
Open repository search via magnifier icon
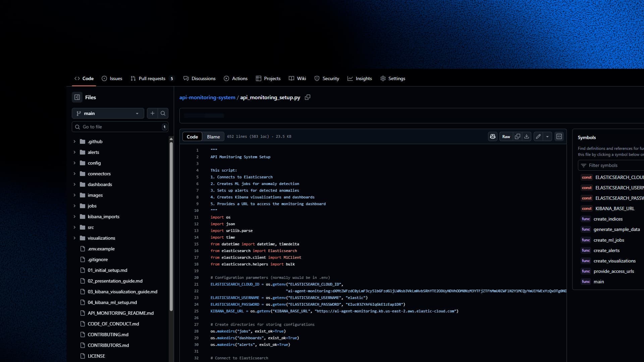pos(163,113)
